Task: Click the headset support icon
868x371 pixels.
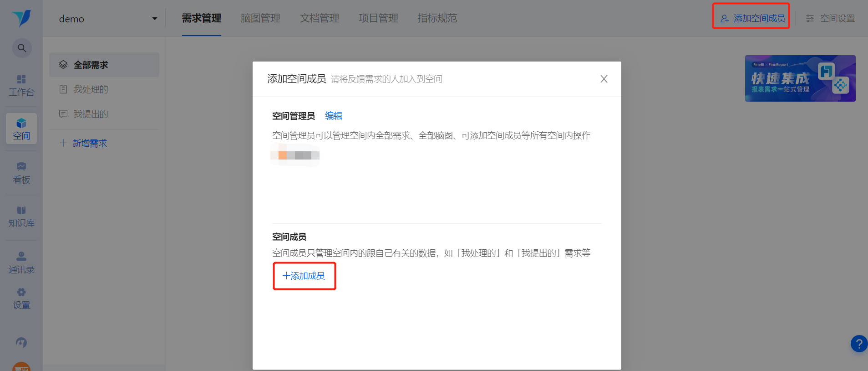Action: [x=21, y=342]
